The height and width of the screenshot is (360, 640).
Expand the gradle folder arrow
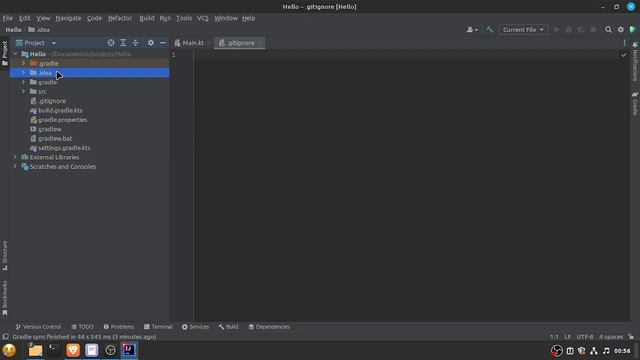pos(24,82)
